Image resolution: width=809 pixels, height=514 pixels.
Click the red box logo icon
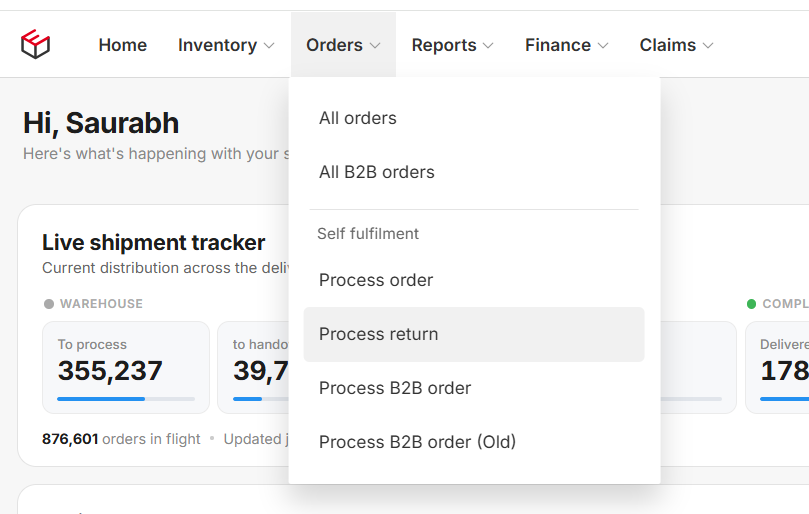pyautogui.click(x=35, y=44)
